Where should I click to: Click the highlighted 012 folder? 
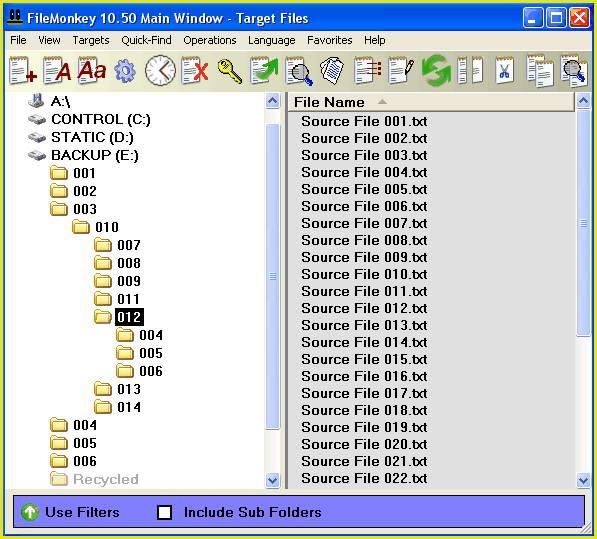129,317
